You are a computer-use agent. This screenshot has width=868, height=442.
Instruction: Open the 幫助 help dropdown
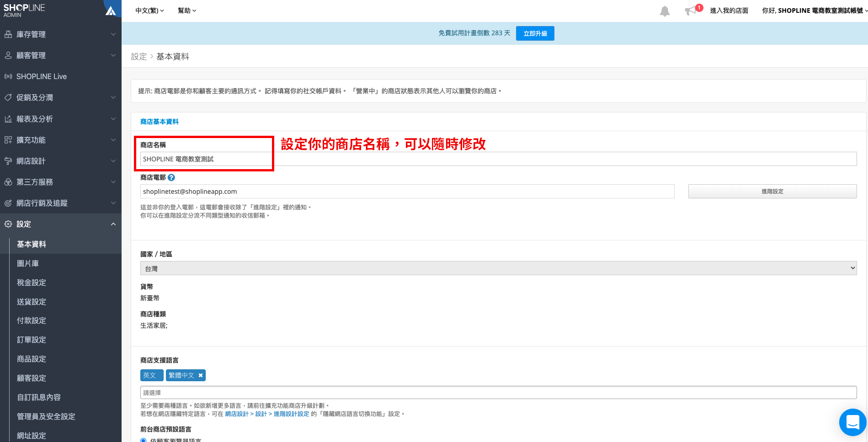[x=187, y=11]
